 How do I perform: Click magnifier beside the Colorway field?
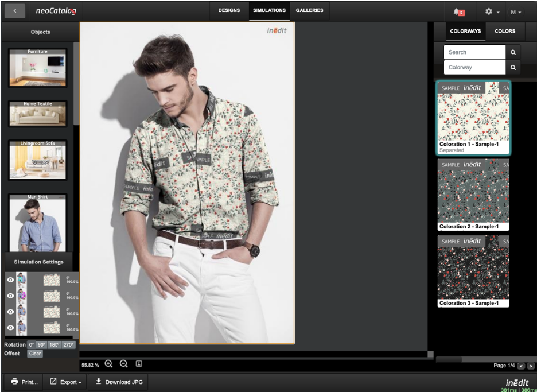pos(513,68)
